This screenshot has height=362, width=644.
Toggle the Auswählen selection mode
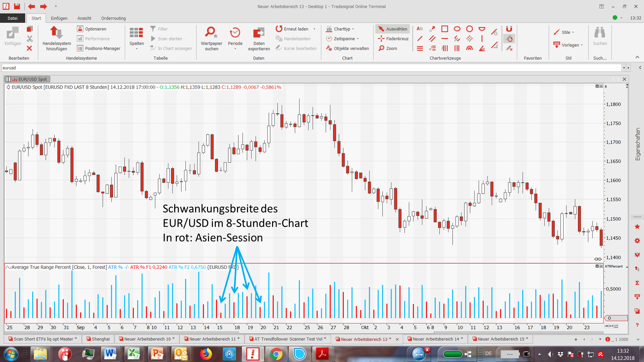393,29
